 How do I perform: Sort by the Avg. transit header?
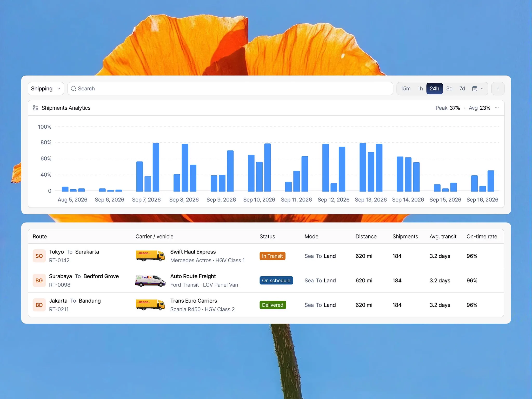443,236
